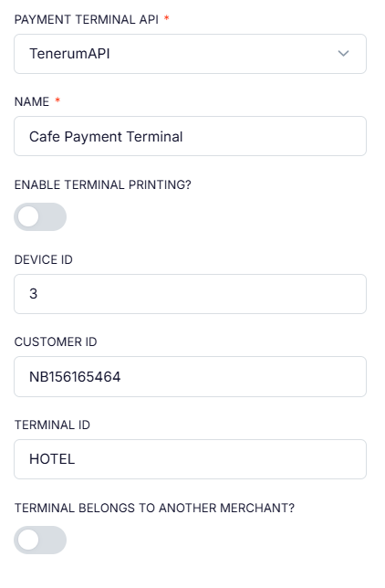Click the PAYMENT TERMINAL API label
Image resolution: width=385 pixels, height=588 pixels.
pyautogui.click(x=87, y=19)
